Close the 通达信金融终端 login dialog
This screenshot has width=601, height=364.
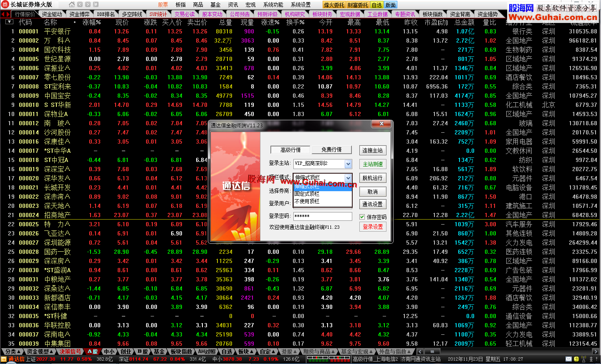[381, 124]
